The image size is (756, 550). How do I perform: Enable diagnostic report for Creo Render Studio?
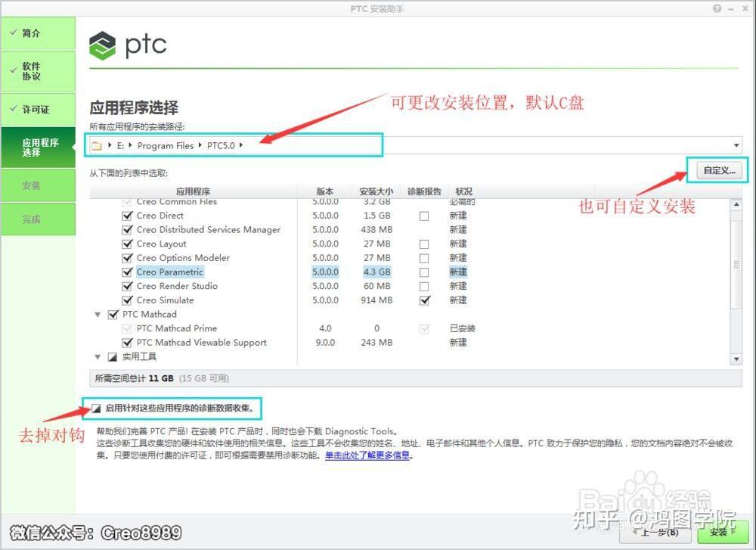point(424,287)
